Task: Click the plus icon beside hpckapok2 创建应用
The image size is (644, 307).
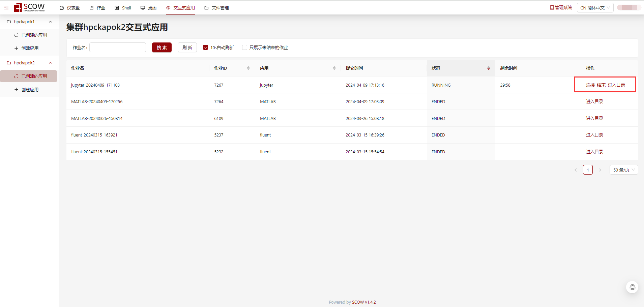Action: coord(16,90)
